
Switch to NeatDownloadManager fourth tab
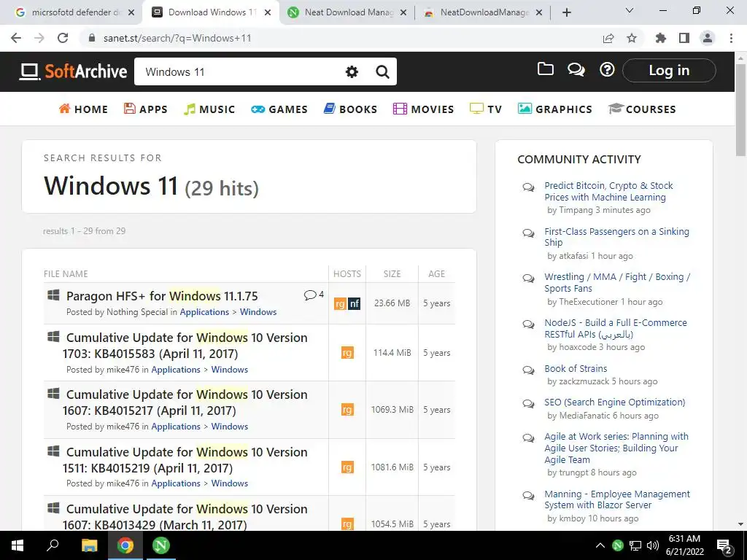[x=482, y=12]
